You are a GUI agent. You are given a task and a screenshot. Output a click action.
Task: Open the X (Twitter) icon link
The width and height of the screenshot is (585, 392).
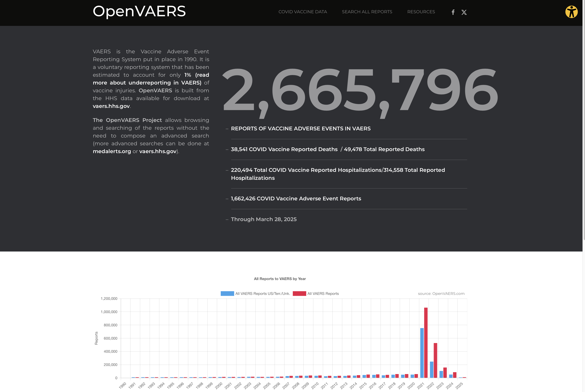[x=464, y=12]
